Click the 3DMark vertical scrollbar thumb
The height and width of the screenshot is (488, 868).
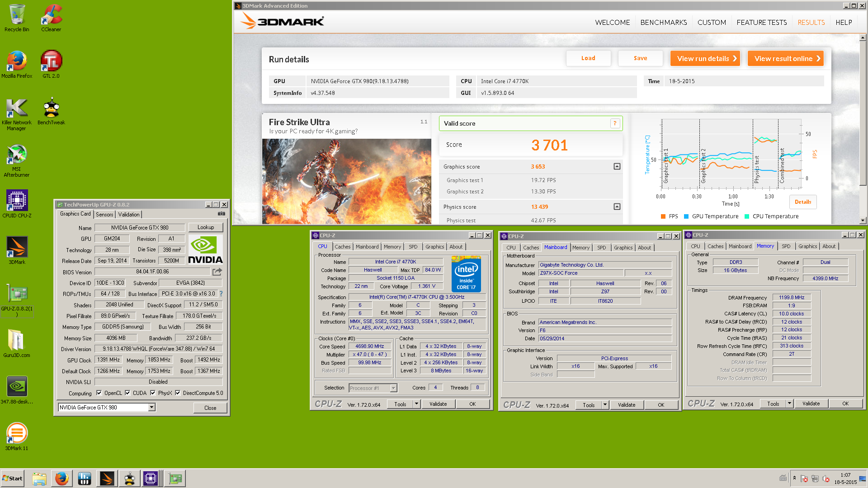[863, 113]
